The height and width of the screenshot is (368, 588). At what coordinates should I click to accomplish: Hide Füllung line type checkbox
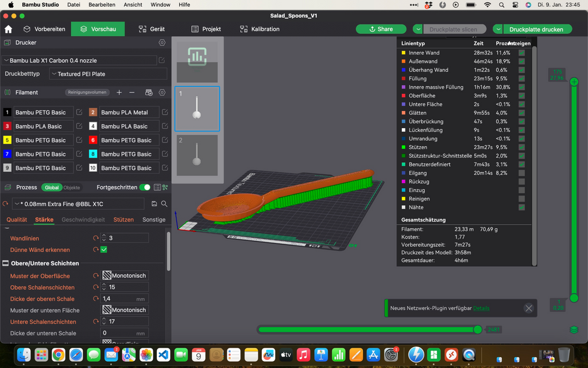coord(521,78)
